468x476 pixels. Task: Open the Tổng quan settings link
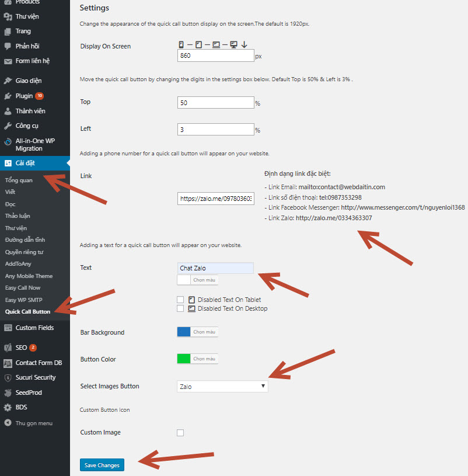click(x=19, y=180)
